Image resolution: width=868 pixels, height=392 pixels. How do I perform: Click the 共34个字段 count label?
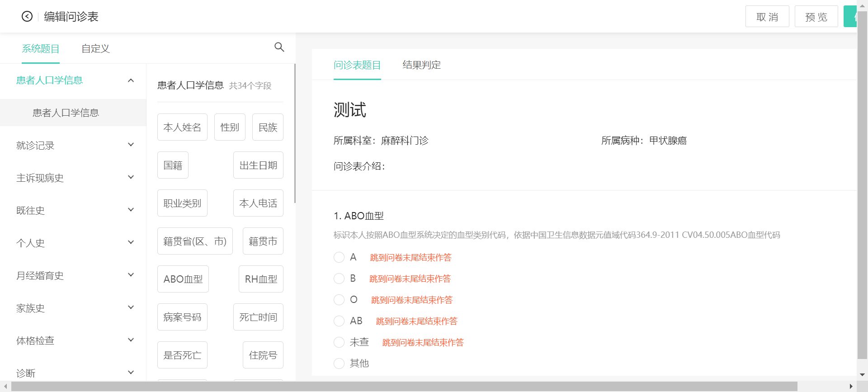[250, 85]
